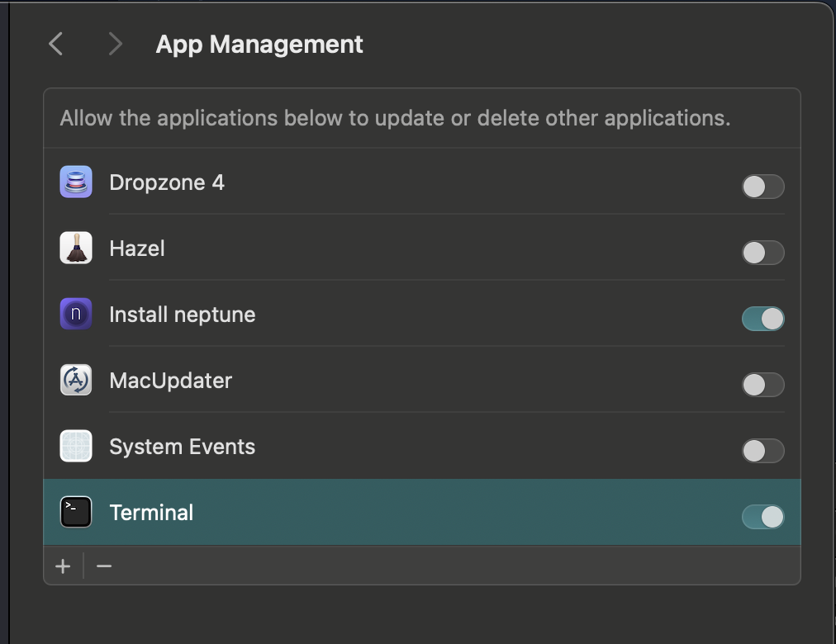Select the Dropzone 4 row label

tap(167, 182)
